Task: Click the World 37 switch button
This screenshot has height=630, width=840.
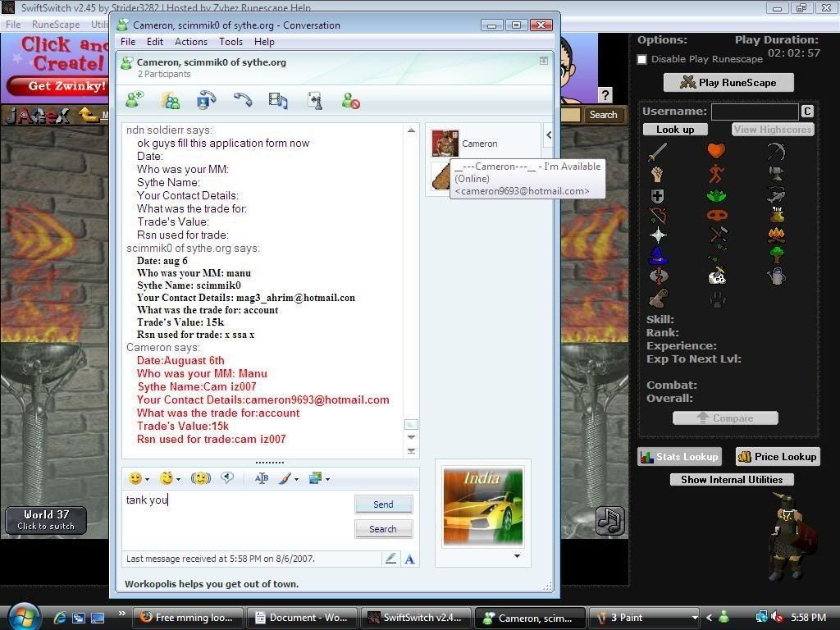Action: 46,520
